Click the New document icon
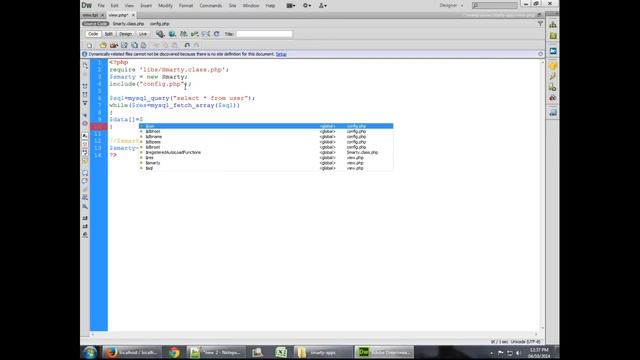Screen dimensions: 640x360 click(89, 45)
